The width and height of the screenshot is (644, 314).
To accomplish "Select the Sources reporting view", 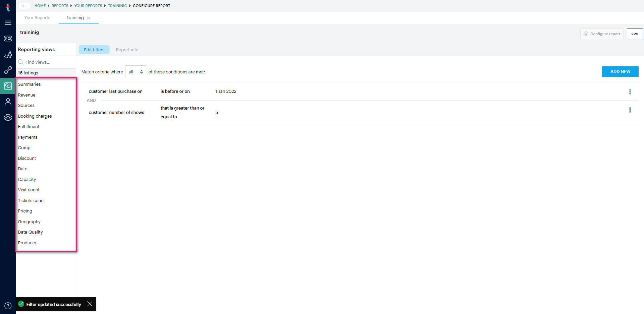I will click(26, 106).
